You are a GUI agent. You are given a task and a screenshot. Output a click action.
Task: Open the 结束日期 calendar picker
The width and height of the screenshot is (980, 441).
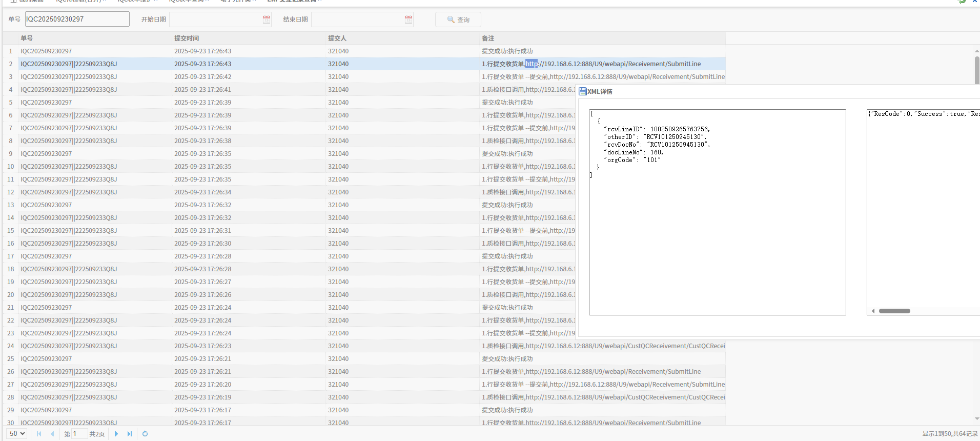[408, 19]
